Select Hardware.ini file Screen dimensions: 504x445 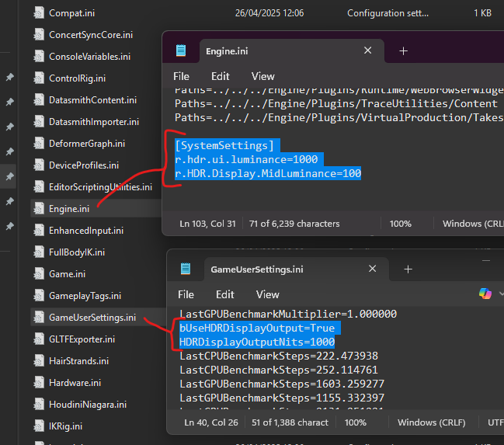(x=75, y=383)
